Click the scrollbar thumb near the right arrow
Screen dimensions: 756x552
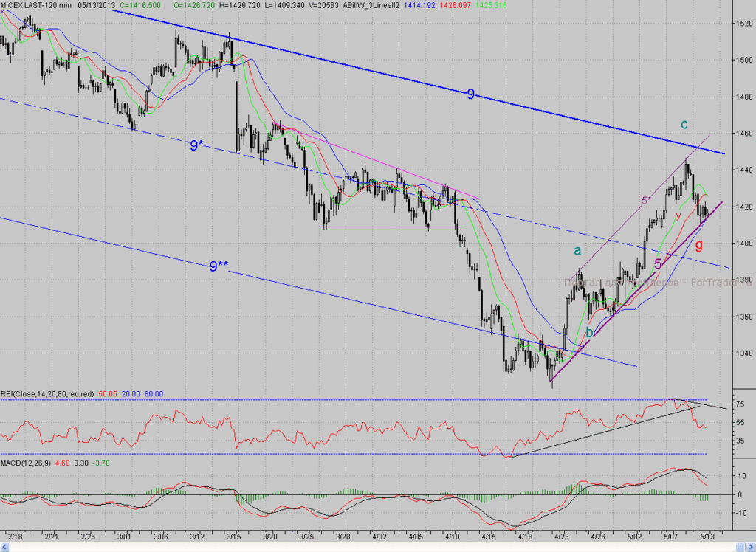pos(740,547)
